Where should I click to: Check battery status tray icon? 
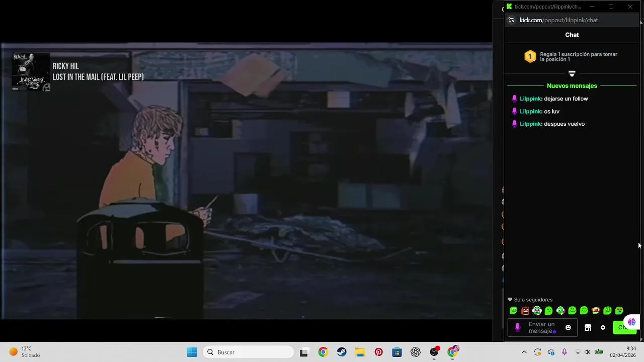tap(599, 351)
